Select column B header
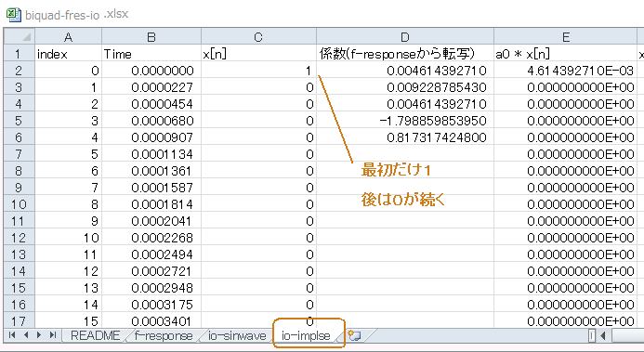The width and height of the screenshot is (644, 352). click(151, 37)
